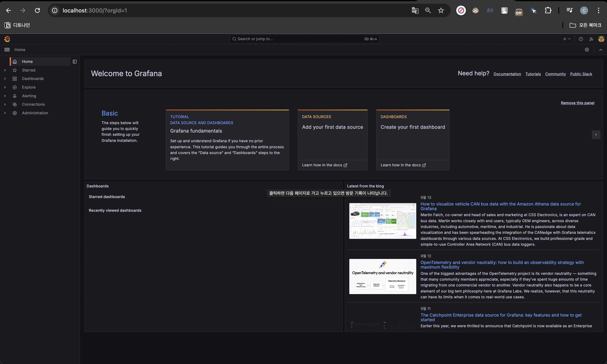The height and width of the screenshot is (364, 607).
Task: Open the news RSS feed icon
Action: [x=591, y=39]
